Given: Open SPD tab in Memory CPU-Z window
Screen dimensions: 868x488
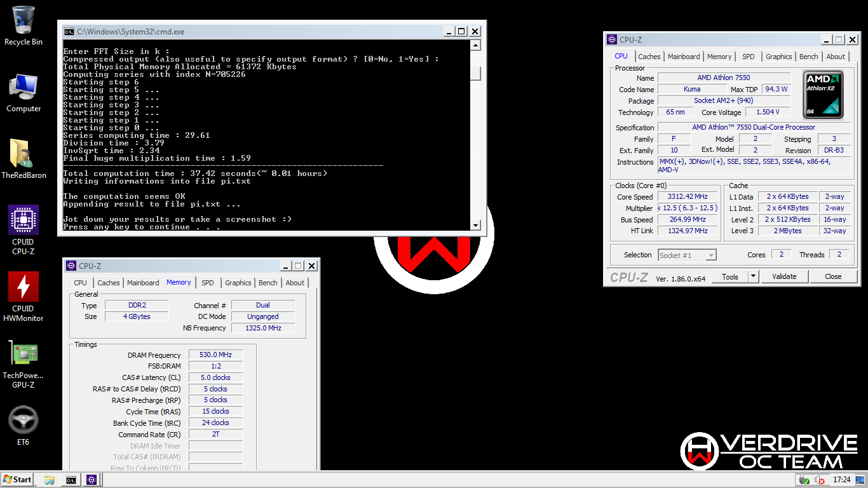Looking at the screenshot, I should (x=208, y=283).
